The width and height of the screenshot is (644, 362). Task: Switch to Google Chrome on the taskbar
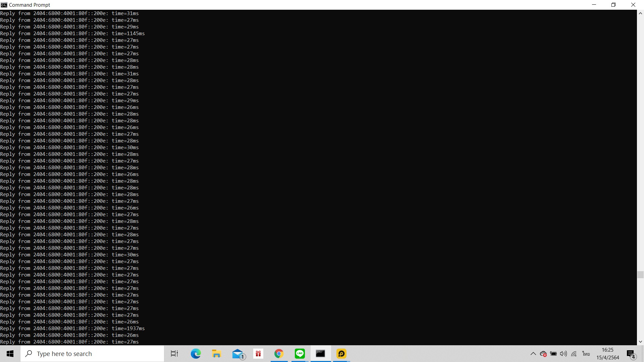coord(279,354)
